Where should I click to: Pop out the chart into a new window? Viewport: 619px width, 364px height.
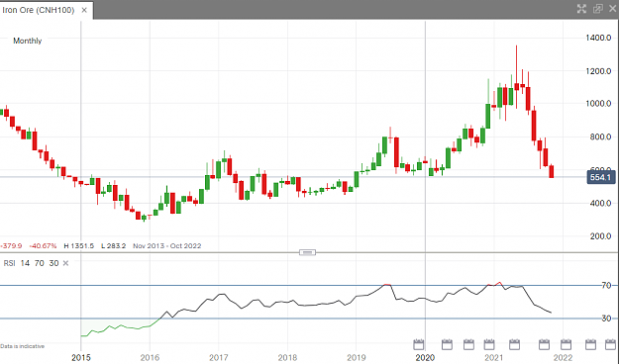point(597,9)
